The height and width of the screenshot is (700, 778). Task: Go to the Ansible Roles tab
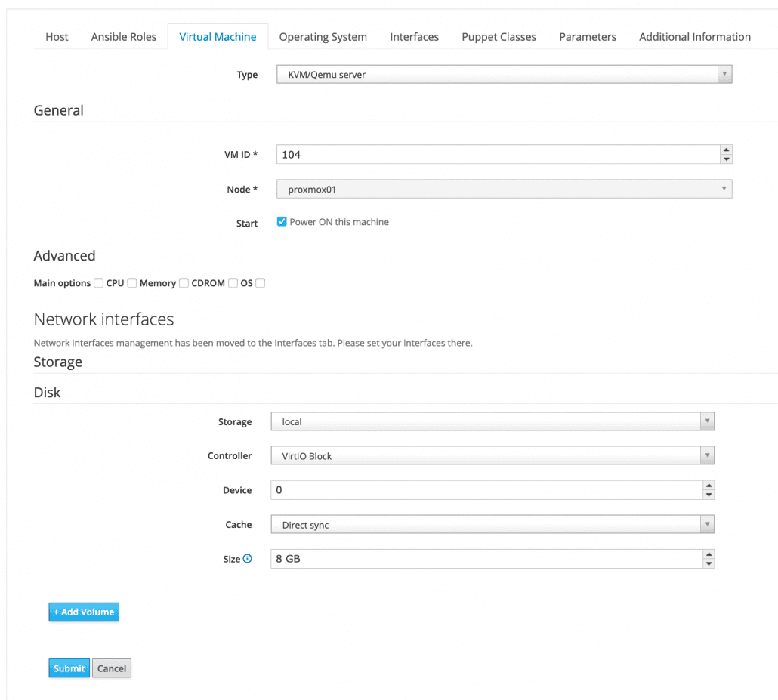coord(124,36)
